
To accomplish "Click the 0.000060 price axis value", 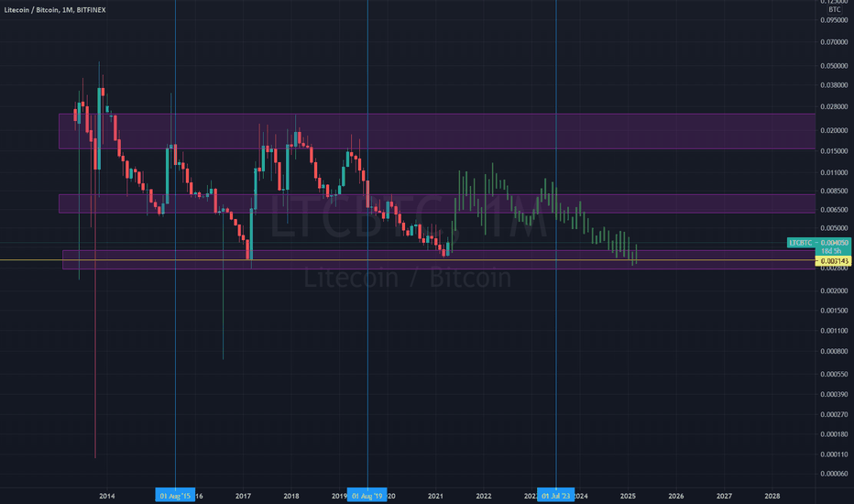I will (835, 474).
